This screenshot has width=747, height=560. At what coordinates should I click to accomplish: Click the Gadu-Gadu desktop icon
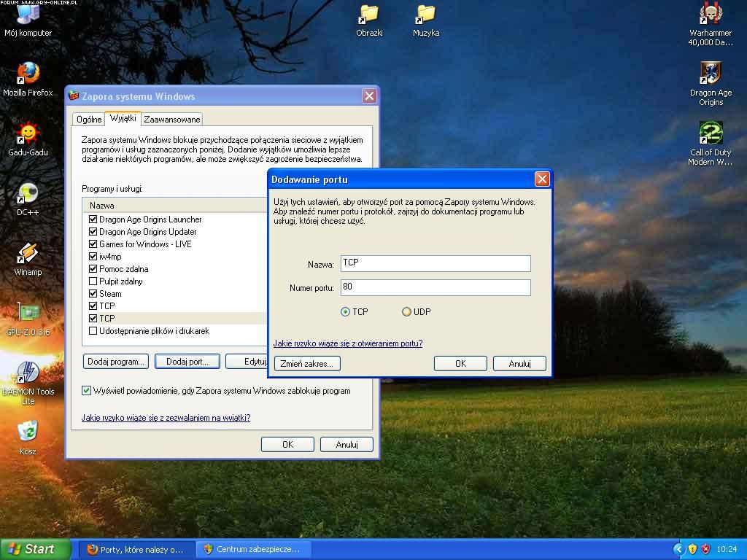point(28,133)
